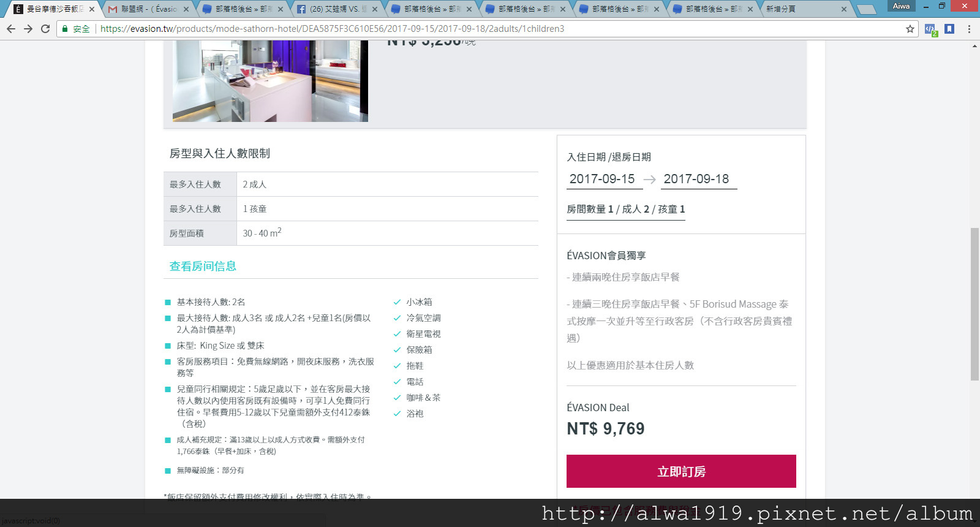Open the check-in date 2017-09-15 field

tap(603, 179)
